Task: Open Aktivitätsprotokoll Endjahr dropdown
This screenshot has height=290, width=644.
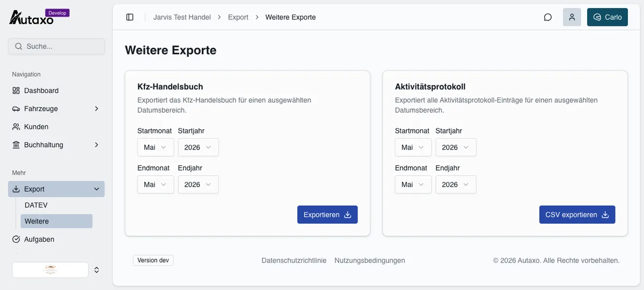Action: pos(456,184)
